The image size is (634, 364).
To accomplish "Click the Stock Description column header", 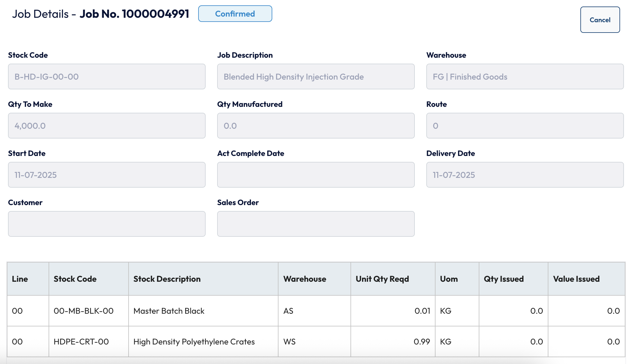I will [203, 279].
